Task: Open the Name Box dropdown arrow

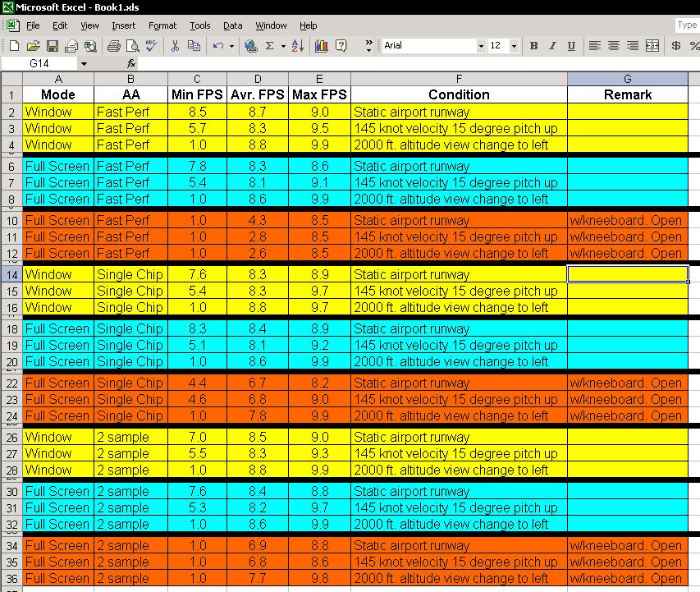Action: click(x=84, y=63)
